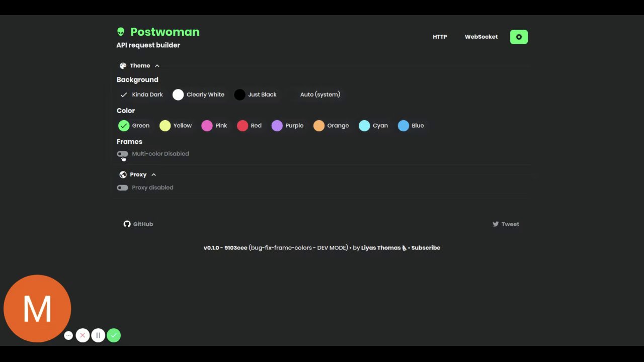Image resolution: width=644 pixels, height=362 pixels.
Task: Click the Proxy globe icon
Action: pyautogui.click(x=123, y=175)
